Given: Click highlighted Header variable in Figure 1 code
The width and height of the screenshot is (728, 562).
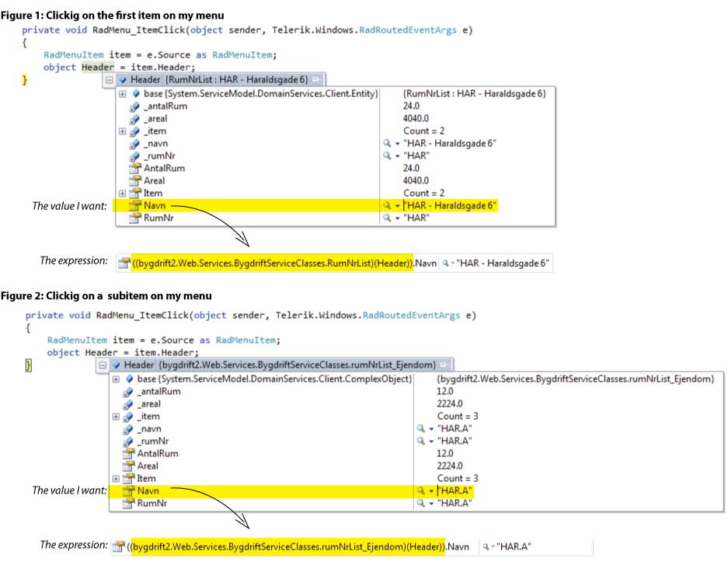Looking at the screenshot, I should click(97, 68).
